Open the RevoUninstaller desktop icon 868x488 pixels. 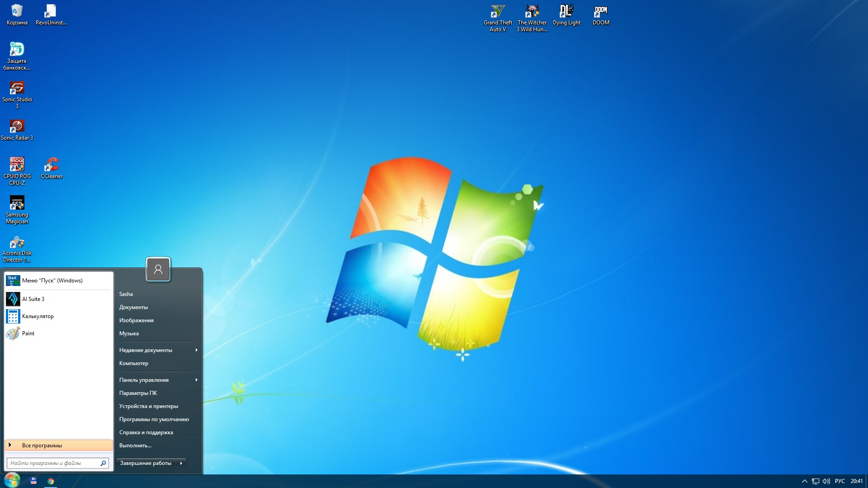[x=51, y=15]
